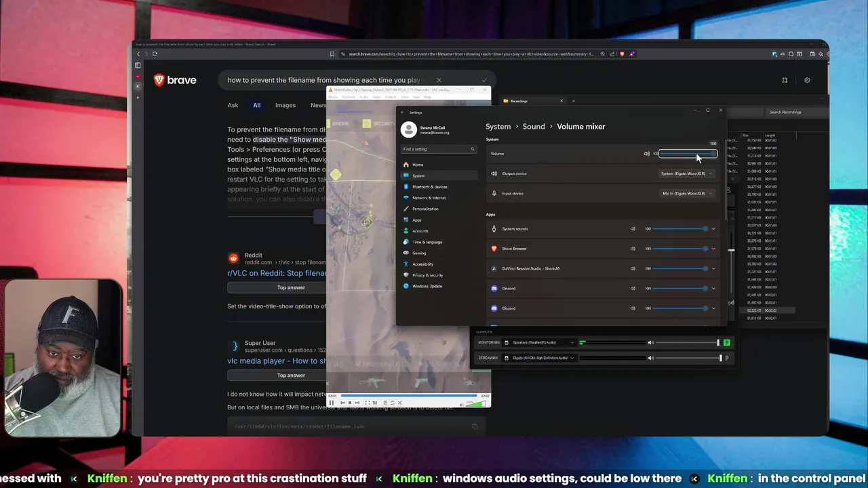Toggle VLC fullscreen button
The image size is (868, 488).
click(x=368, y=403)
